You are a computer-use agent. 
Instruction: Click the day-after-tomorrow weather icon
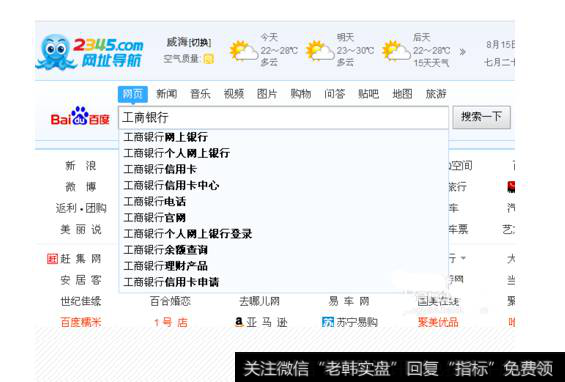coord(396,51)
